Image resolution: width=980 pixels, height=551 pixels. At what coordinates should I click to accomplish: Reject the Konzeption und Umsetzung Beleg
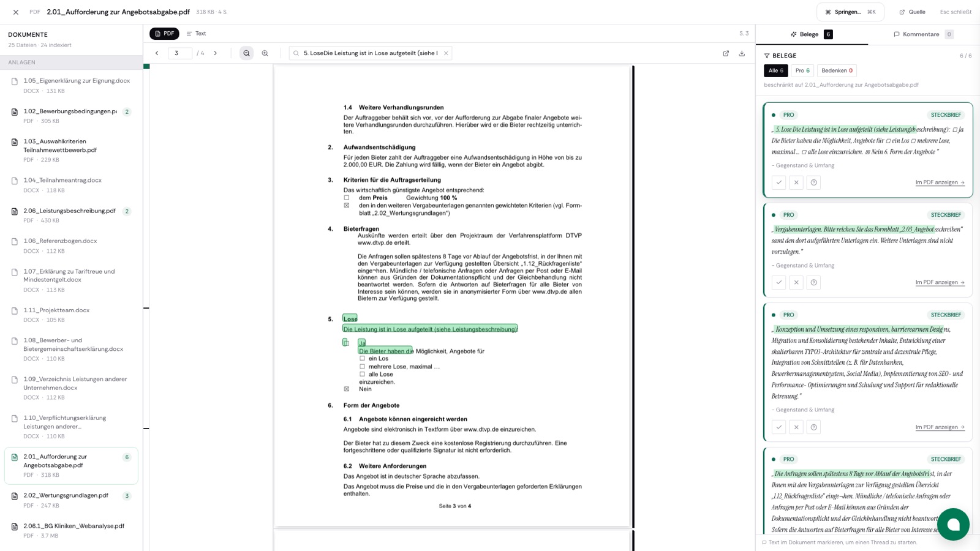tap(796, 427)
